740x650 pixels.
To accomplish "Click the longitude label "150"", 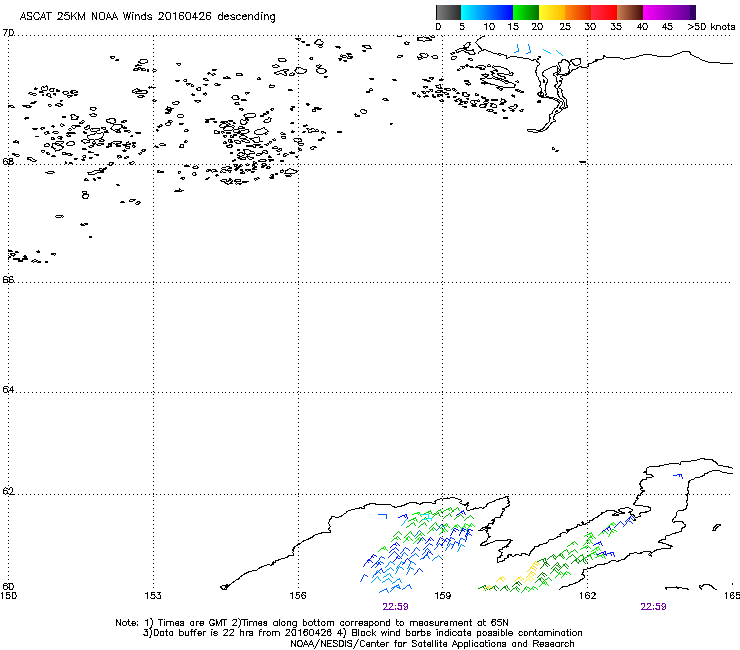I will pos(8,596).
